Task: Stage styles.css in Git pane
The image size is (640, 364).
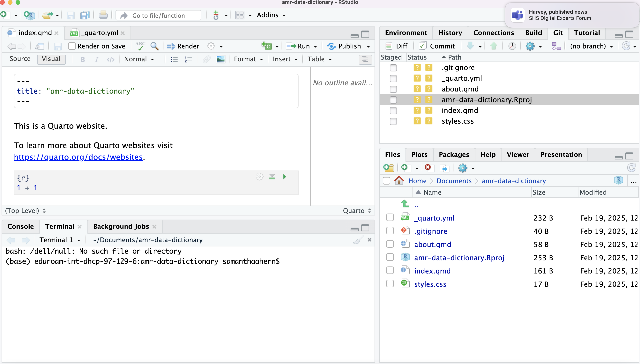Action: (393, 121)
